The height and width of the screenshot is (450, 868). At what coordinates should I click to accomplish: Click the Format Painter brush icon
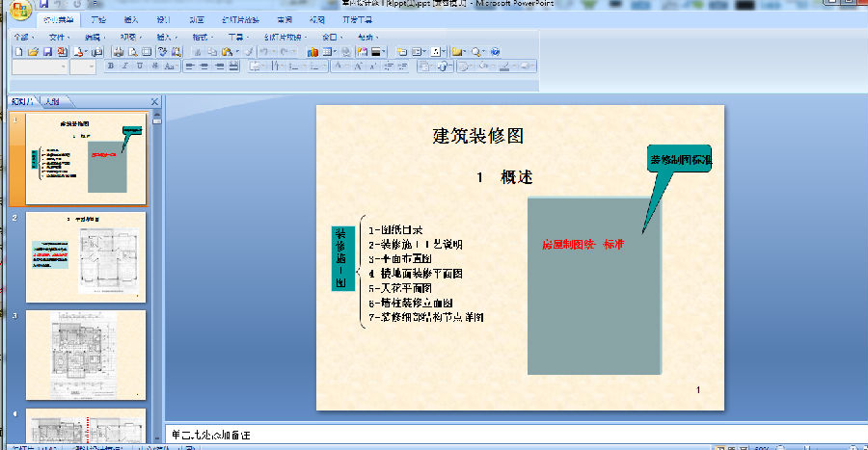coord(249,52)
